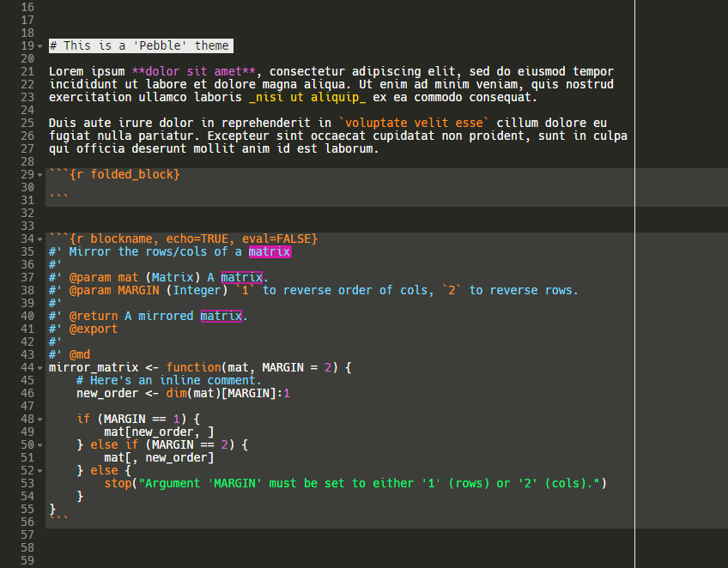Click the "dim" function call on line 46
Image resolution: width=728 pixels, height=568 pixels.
[177, 393]
